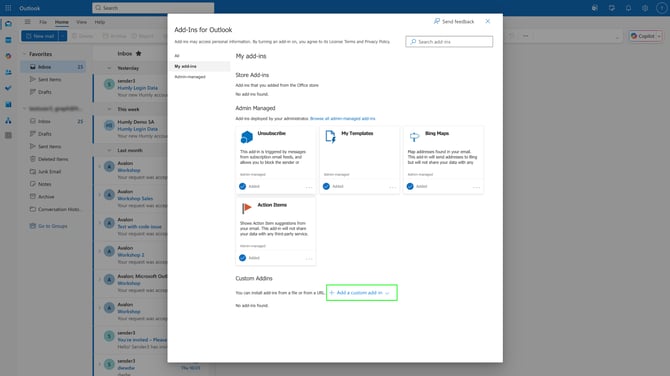Viewport: 670px width, 376px height.
Task: Open more options on Bing Maps card
Action: pos(476,187)
